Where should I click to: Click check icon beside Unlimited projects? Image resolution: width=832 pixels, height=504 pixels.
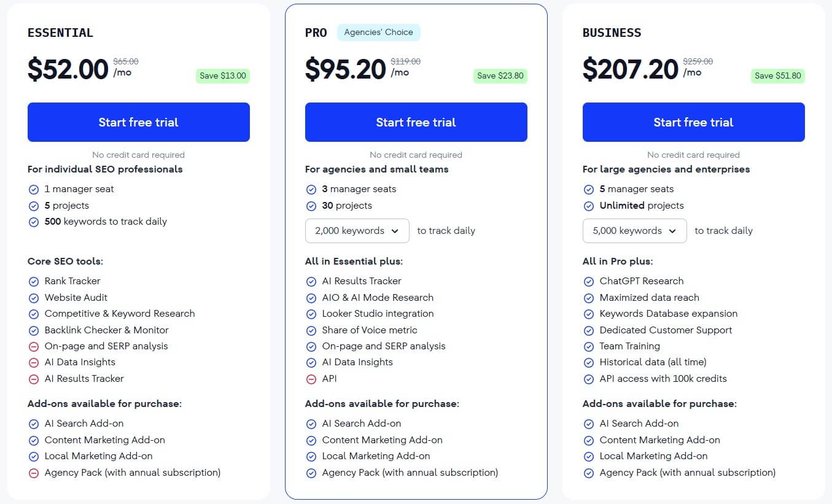[x=589, y=206]
